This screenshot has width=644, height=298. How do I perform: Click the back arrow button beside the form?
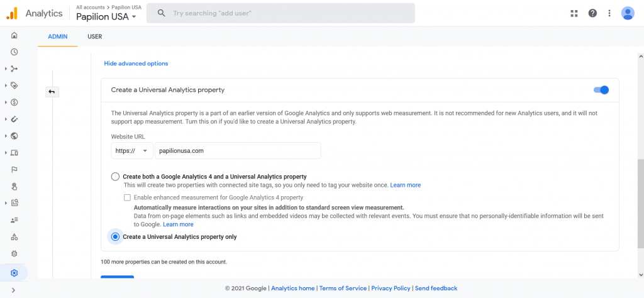point(52,92)
